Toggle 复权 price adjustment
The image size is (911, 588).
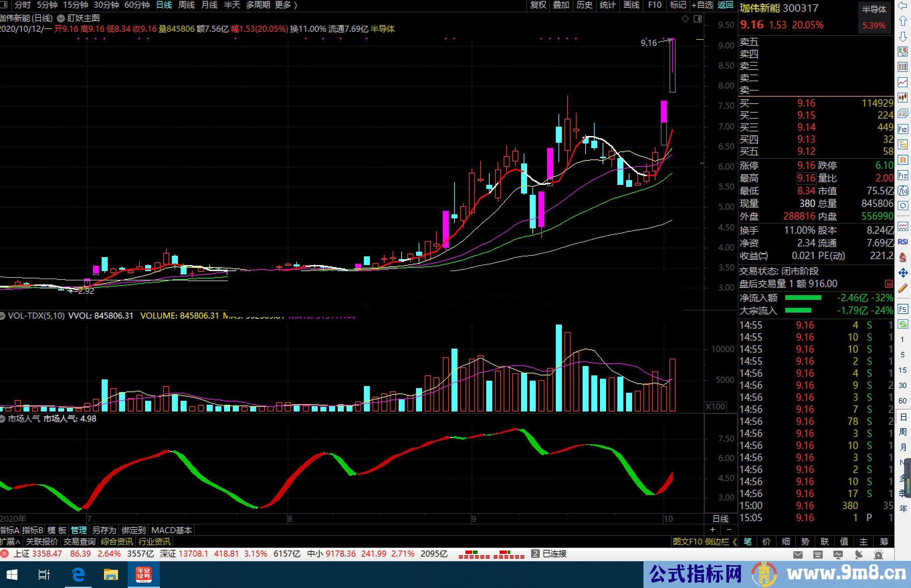pos(538,5)
